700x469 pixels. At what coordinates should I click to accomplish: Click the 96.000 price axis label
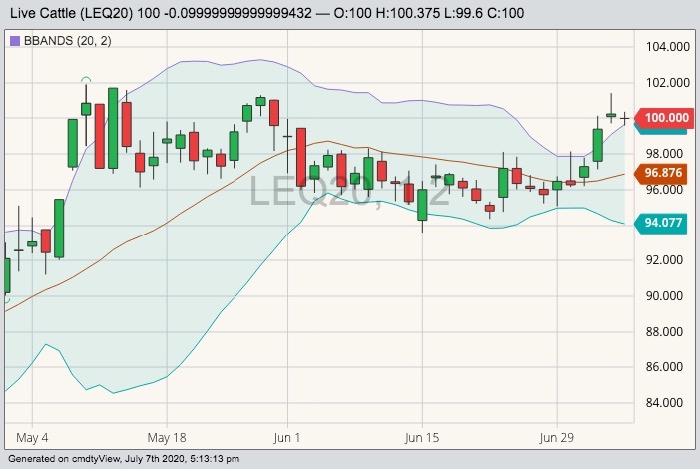pos(664,190)
